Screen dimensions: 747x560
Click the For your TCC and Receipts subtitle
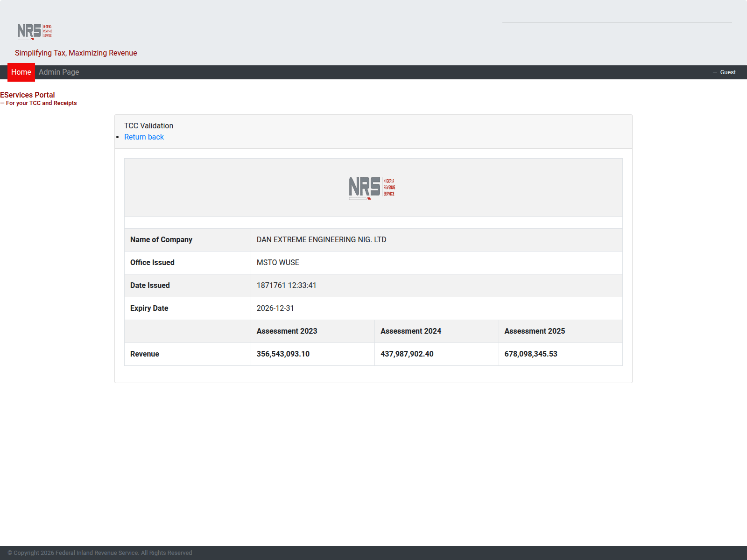click(38, 103)
